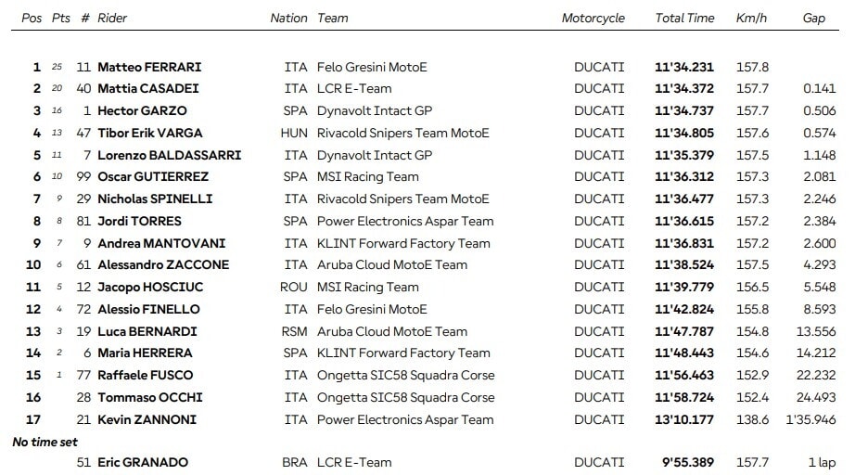Select Jacopo HOSCIUC's nation ROU

[293, 287]
